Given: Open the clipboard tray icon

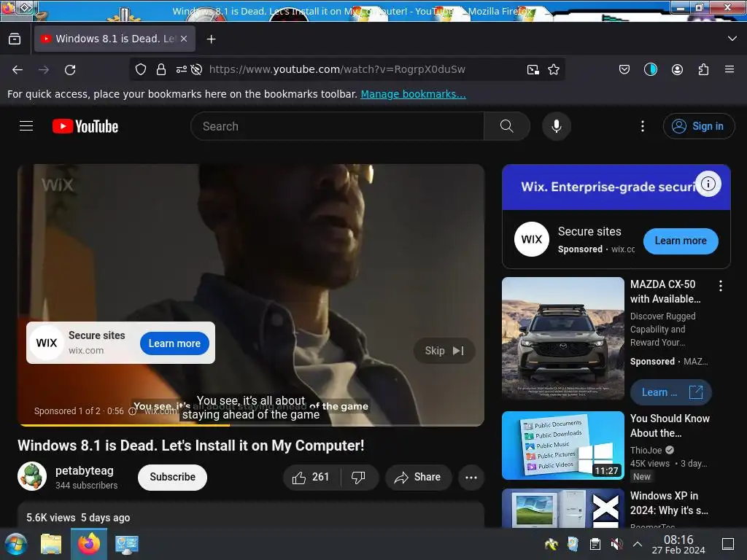Looking at the screenshot, I should pyautogui.click(x=595, y=544).
